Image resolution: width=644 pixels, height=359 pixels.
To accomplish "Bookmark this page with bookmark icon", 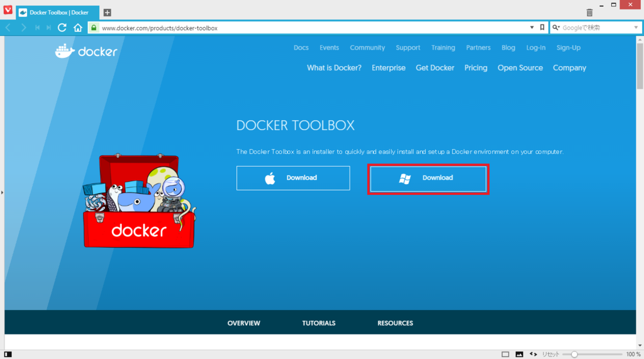I will 542,28.
